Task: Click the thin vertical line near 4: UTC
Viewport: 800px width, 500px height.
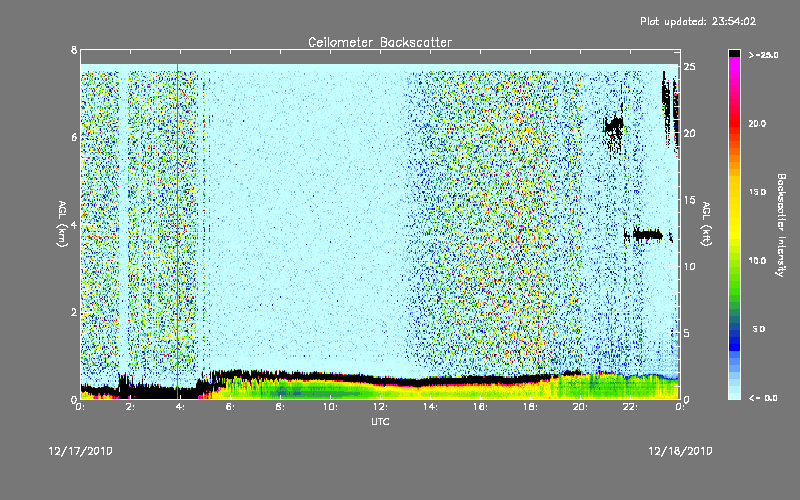Action: [x=178, y=230]
